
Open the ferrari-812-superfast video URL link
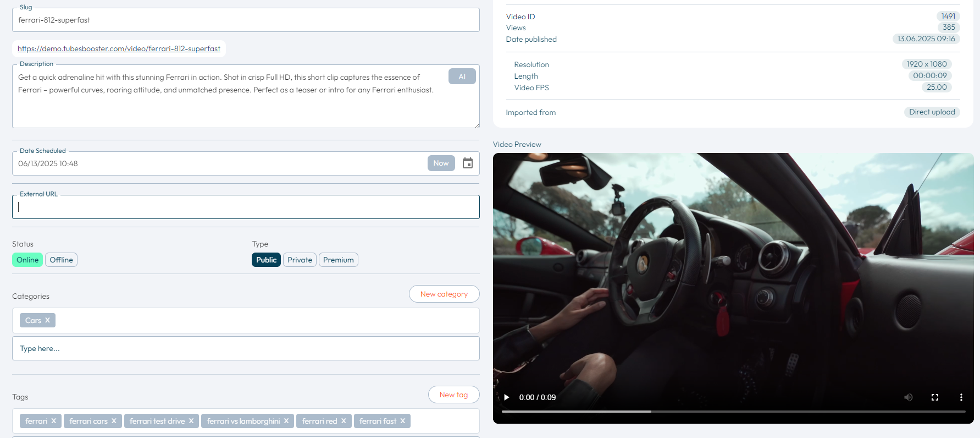pyautogui.click(x=119, y=48)
